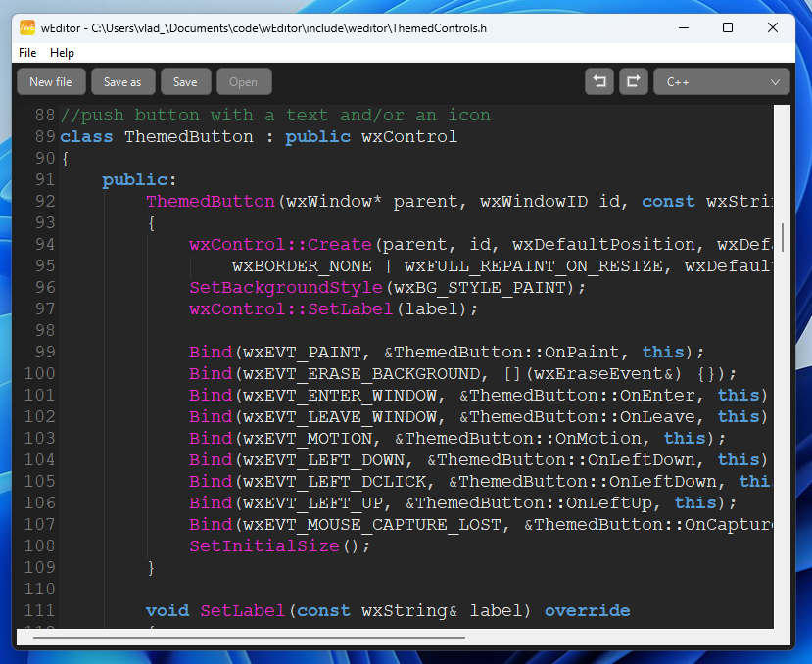Click line number 89 in the gutter
812x664 pixels.
45,137
